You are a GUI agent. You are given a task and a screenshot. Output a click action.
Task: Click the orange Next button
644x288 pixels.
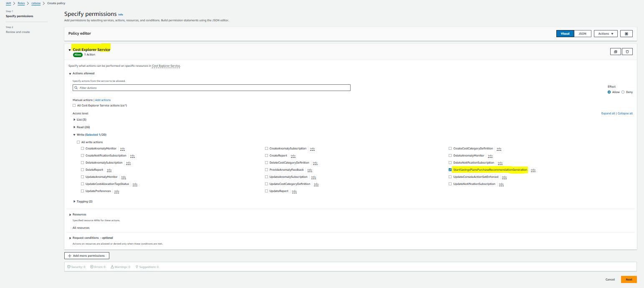pos(629,280)
